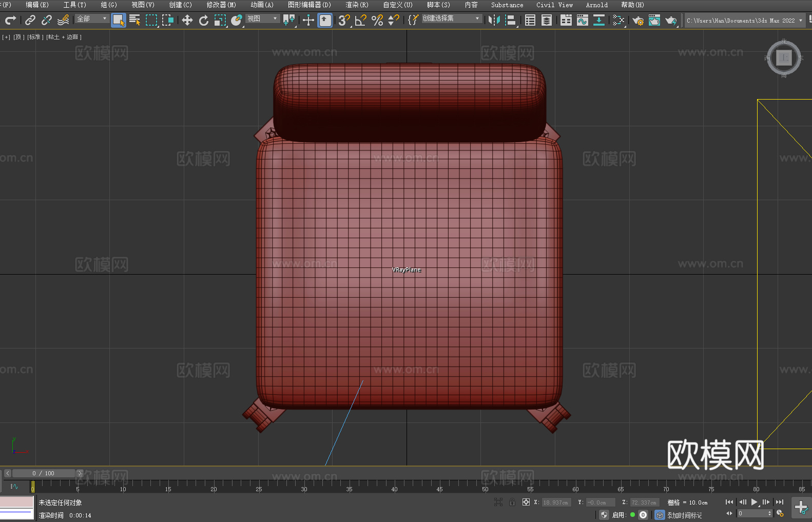The width and height of the screenshot is (812, 522).
Task: Toggle Mini Curve Editor icon
Action: click(x=14, y=486)
